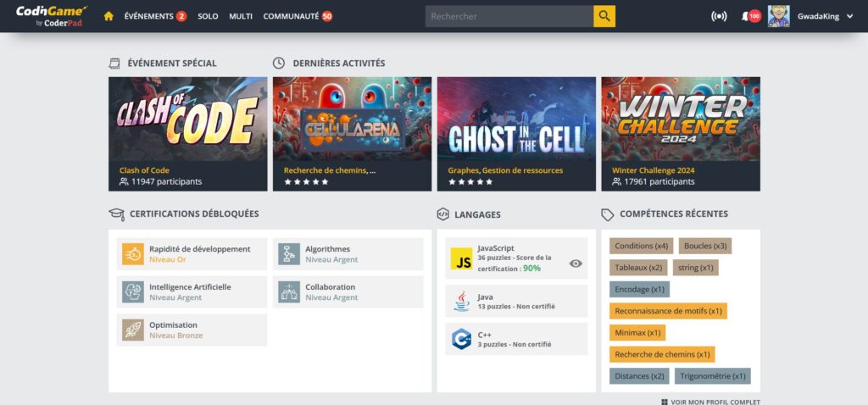The height and width of the screenshot is (405, 868).
Task: Open the Winter Challenge 2024 banner thumbnail
Action: click(x=681, y=119)
